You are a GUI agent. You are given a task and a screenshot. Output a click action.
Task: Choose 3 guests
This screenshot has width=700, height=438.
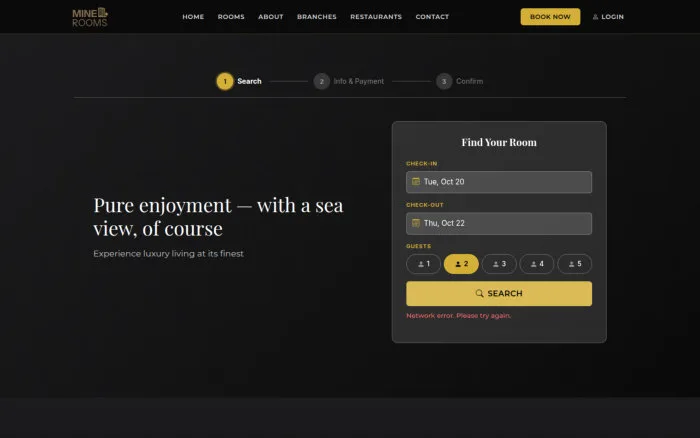pos(499,264)
